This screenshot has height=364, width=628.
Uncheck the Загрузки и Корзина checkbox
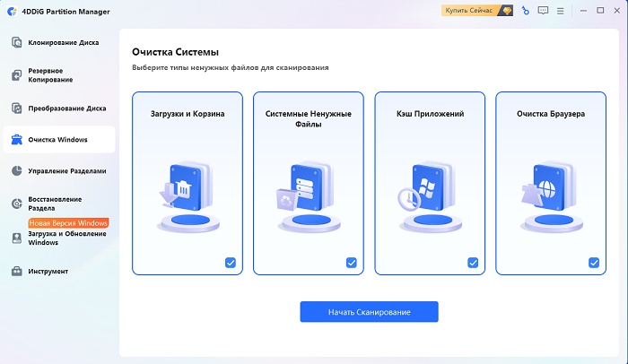(x=231, y=263)
